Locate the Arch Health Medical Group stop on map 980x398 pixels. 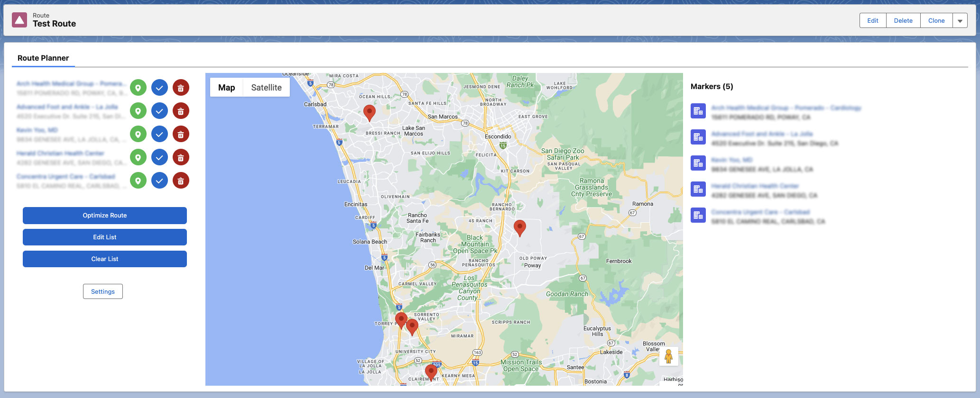tap(138, 88)
